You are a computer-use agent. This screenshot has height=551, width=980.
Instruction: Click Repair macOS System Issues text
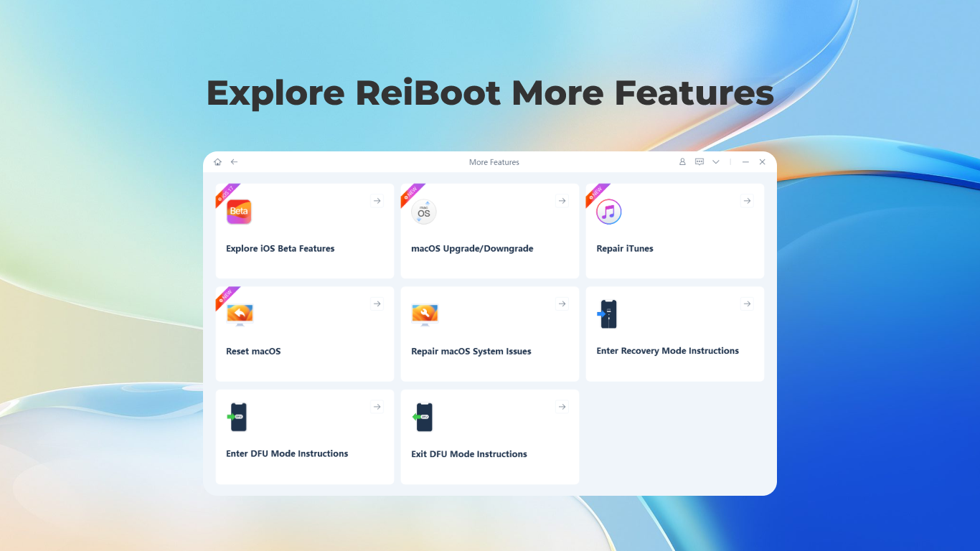(x=471, y=352)
